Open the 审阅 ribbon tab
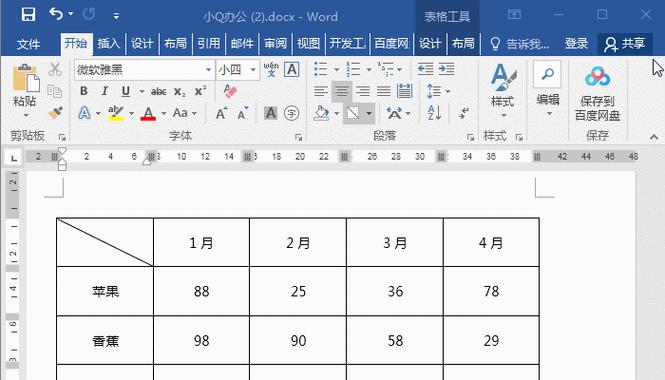665x380 pixels. [275, 44]
